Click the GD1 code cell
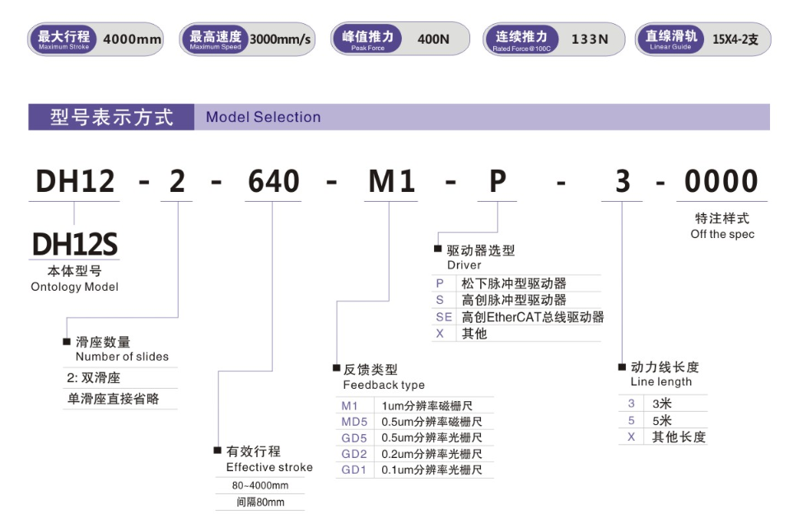Viewport: 812px width, 514px height. 354,470
